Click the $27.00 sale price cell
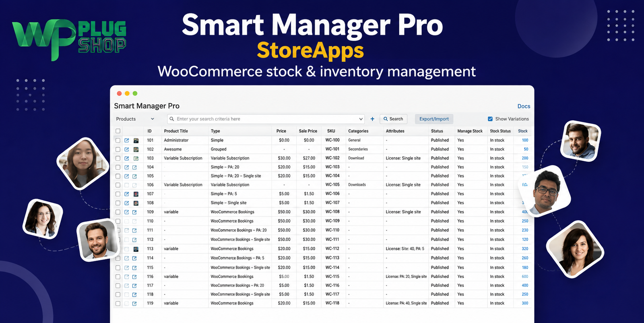Viewport: 644px width, 323px height. point(309,158)
